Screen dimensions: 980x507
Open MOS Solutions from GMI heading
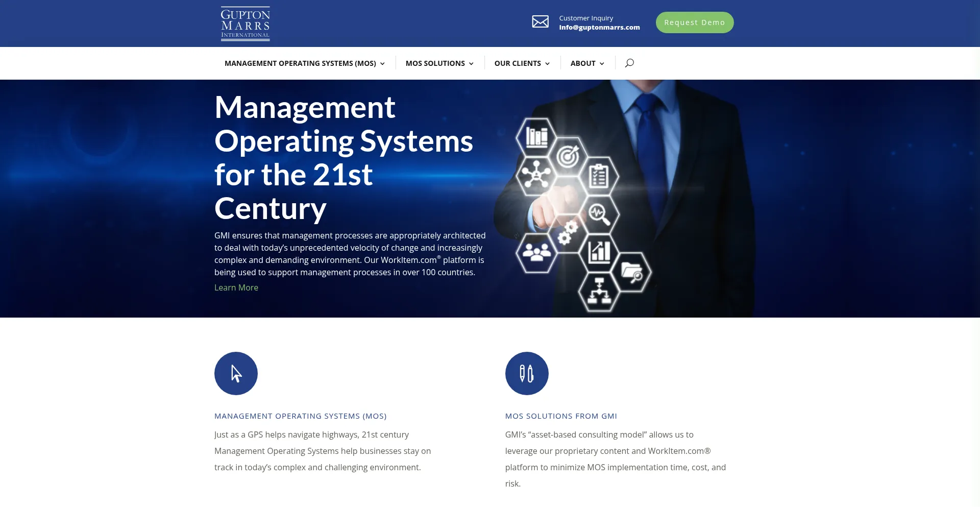[561, 416]
